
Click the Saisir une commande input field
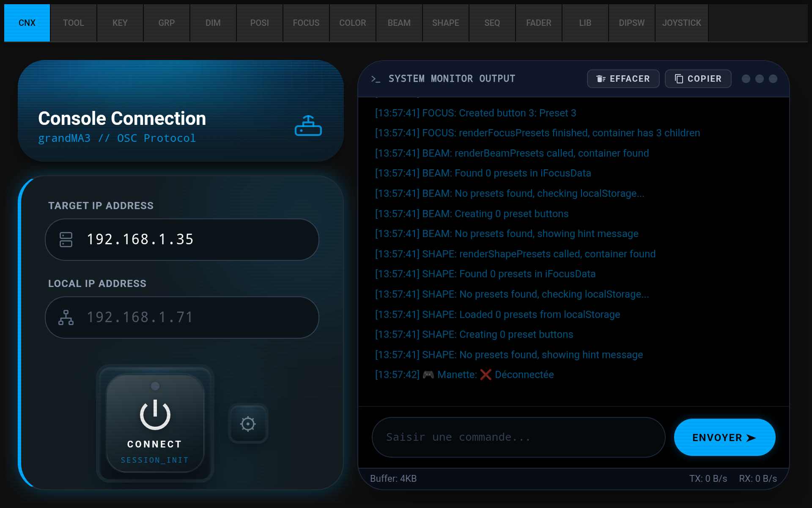click(518, 437)
